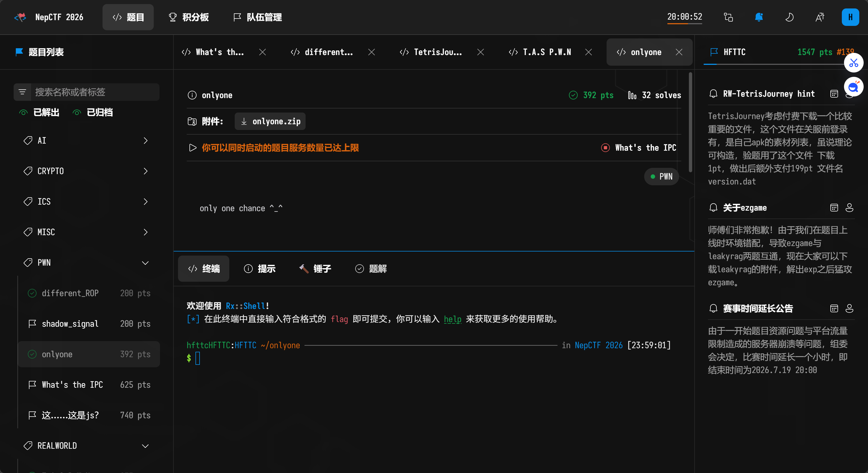Collapse the REALWORLD category
The width and height of the screenshot is (868, 473).
tap(86, 446)
